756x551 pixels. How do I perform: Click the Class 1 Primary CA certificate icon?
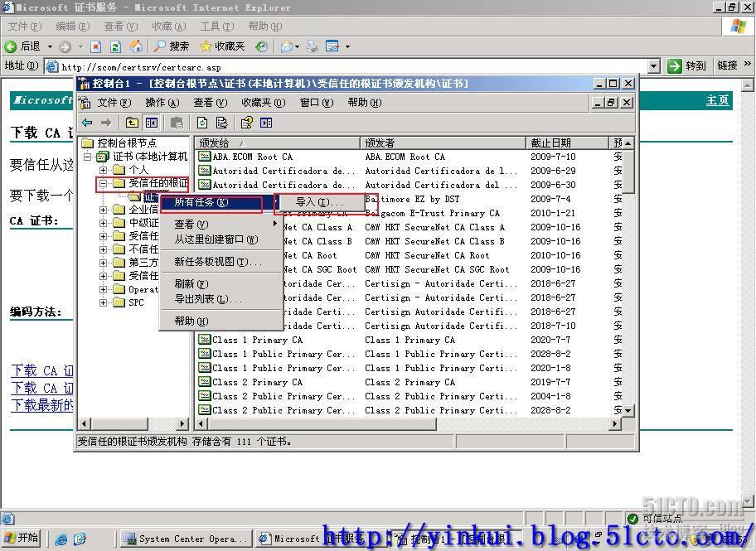(x=205, y=340)
